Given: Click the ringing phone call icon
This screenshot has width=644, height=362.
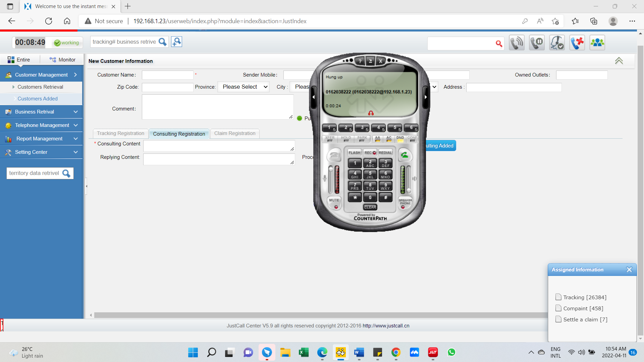Looking at the screenshot, I should (x=517, y=43).
